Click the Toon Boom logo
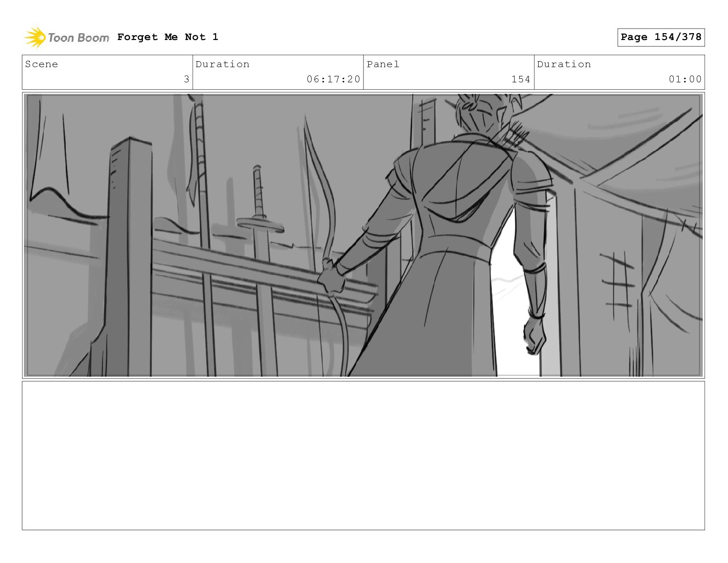The height and width of the screenshot is (563, 728). (67, 37)
